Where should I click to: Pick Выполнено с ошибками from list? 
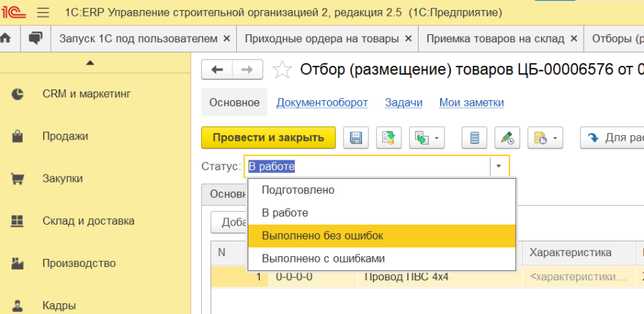point(323,258)
